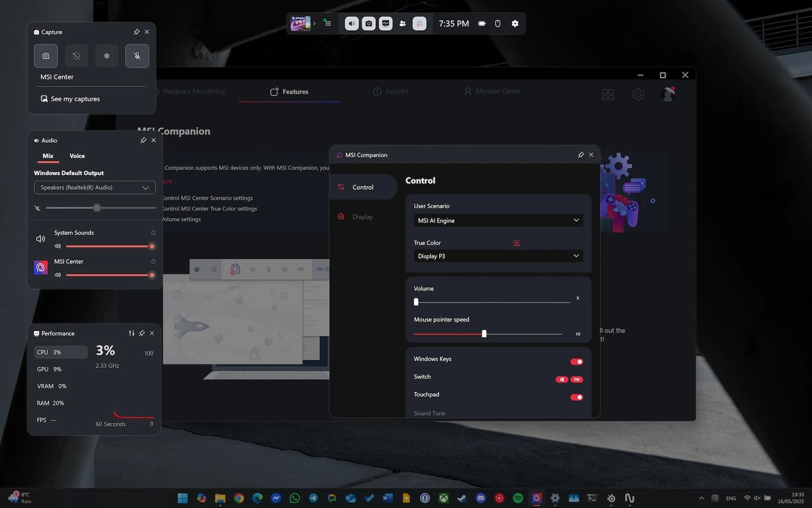This screenshot has height=508, width=812.
Task: Adjust the MSI Companion Volume slider
Action: click(492, 302)
